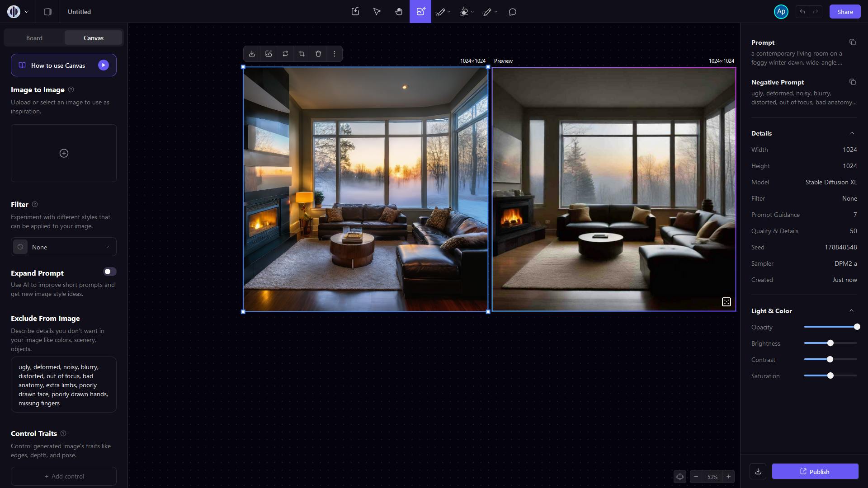Screen dimensions: 868x488
Task: Delete selected image with trash icon
Action: [x=318, y=54]
